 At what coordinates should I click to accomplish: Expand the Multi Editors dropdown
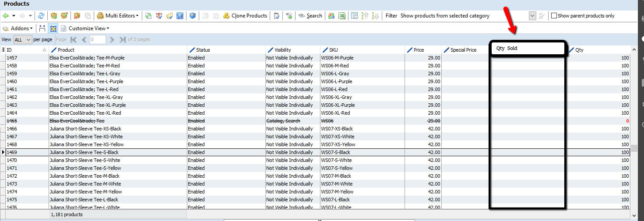click(117, 16)
